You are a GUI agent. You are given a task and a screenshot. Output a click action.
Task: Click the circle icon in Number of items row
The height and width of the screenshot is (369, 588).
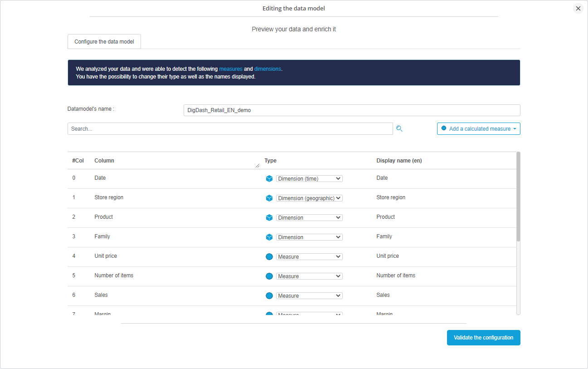point(269,276)
